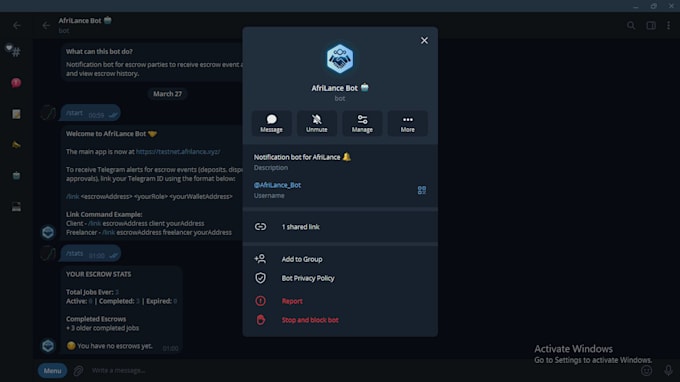Click the AfriLance Bot handshake avatar in the profile
The height and width of the screenshot is (382, 680).
[x=340, y=59]
